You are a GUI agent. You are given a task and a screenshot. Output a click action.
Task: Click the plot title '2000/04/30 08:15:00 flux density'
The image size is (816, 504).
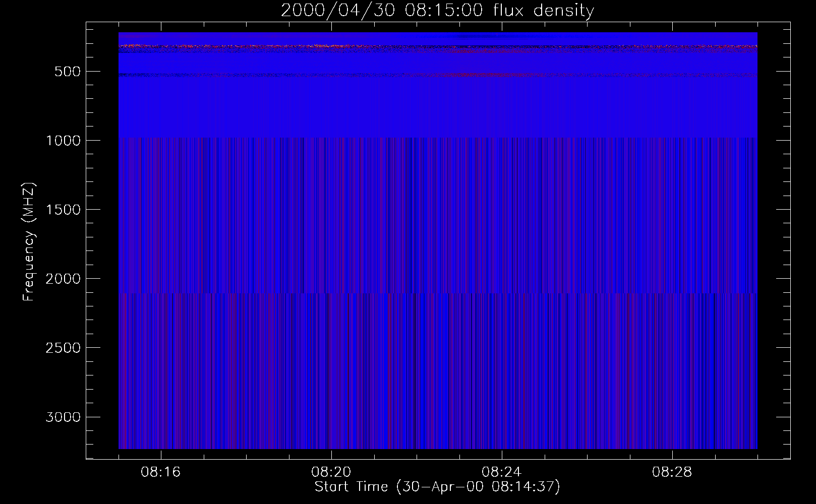(437, 10)
